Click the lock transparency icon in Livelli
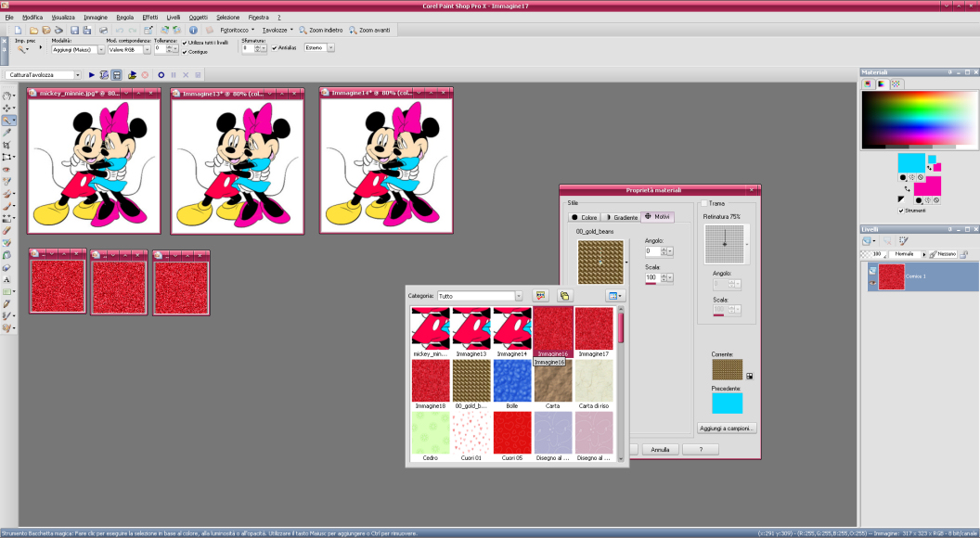Image resolution: width=980 pixels, height=538 pixels. (963, 254)
